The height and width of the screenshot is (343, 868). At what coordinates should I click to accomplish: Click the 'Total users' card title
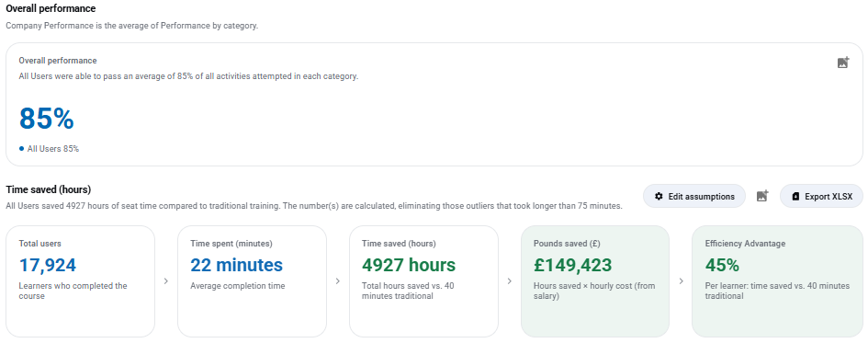39,244
